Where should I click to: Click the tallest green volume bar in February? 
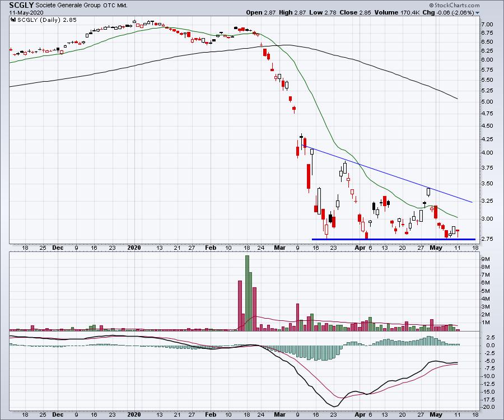click(247, 292)
